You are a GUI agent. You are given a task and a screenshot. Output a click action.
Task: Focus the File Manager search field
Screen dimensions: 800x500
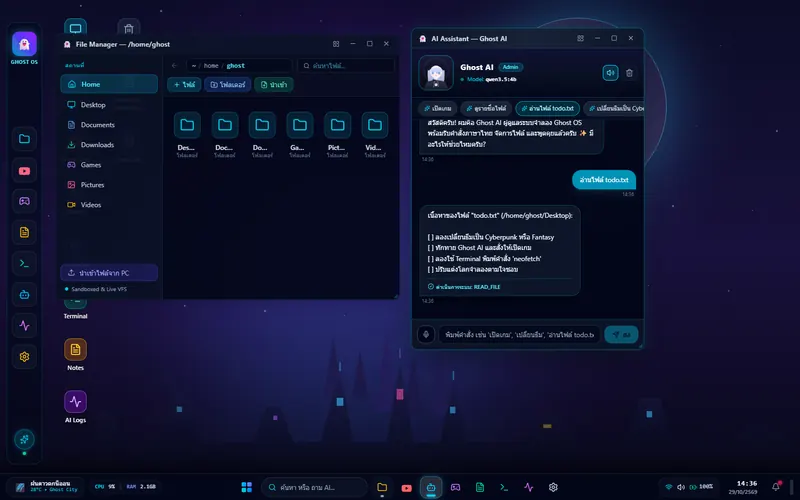tap(346, 66)
